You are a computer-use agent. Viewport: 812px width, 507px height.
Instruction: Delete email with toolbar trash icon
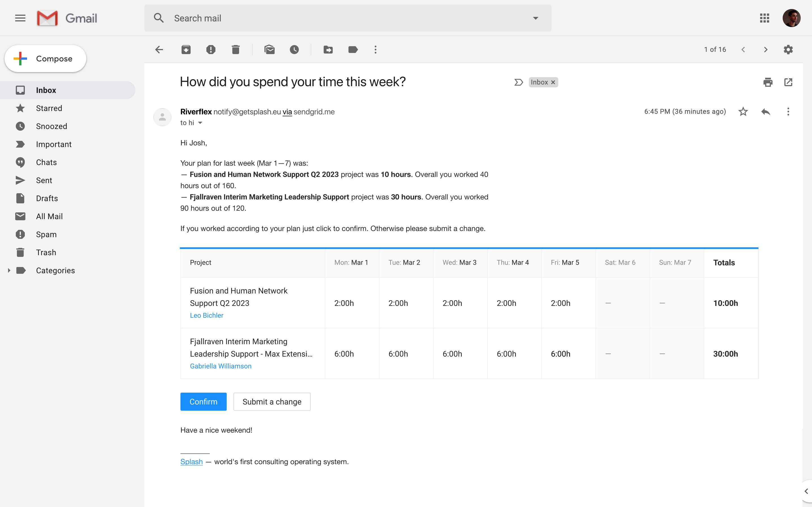pos(235,50)
